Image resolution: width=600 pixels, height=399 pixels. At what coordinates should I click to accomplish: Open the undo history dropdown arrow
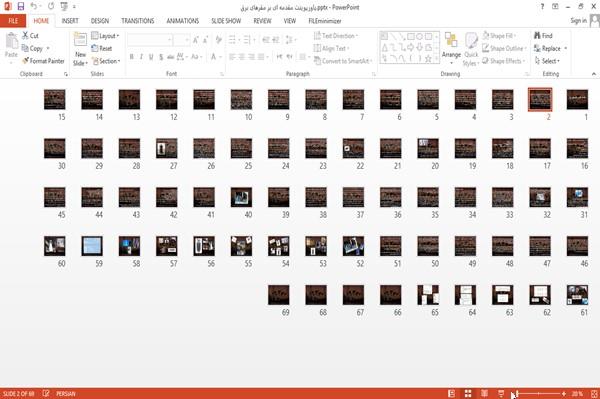tap(41, 7)
